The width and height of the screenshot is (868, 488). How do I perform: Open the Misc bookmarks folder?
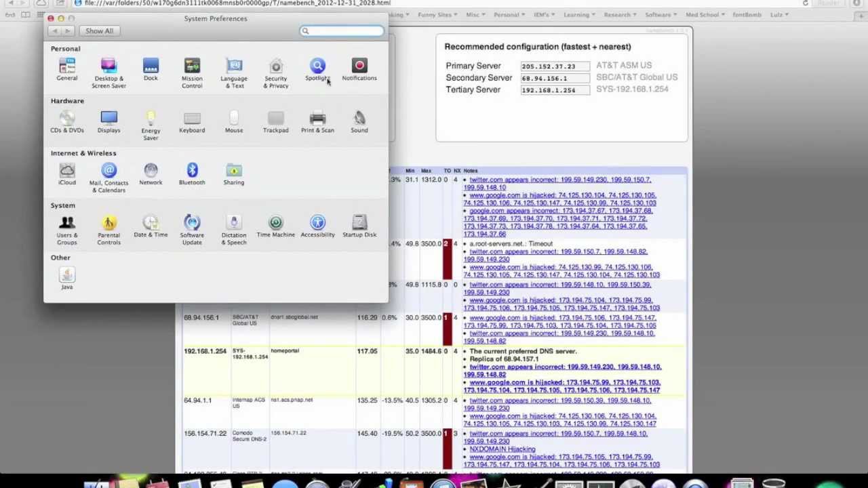475,14
